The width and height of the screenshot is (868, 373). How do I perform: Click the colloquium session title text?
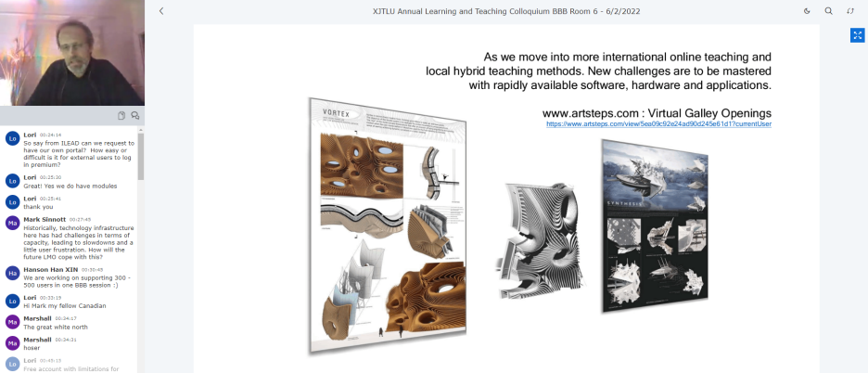(x=506, y=11)
